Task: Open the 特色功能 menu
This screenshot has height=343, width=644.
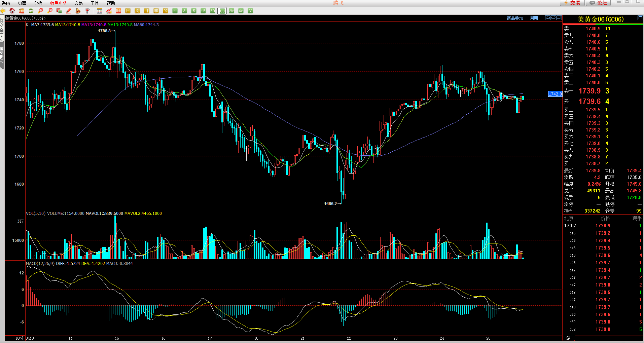Action: coord(59,3)
